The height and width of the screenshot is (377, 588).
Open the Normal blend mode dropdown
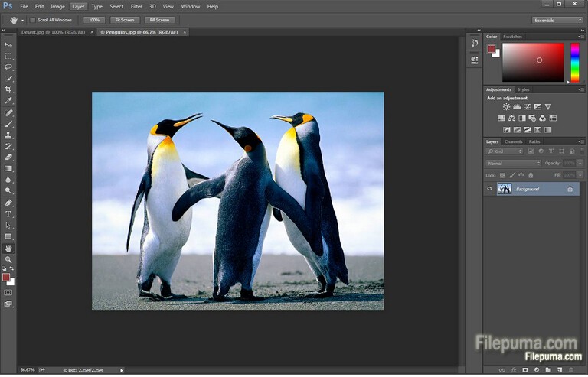click(x=514, y=163)
